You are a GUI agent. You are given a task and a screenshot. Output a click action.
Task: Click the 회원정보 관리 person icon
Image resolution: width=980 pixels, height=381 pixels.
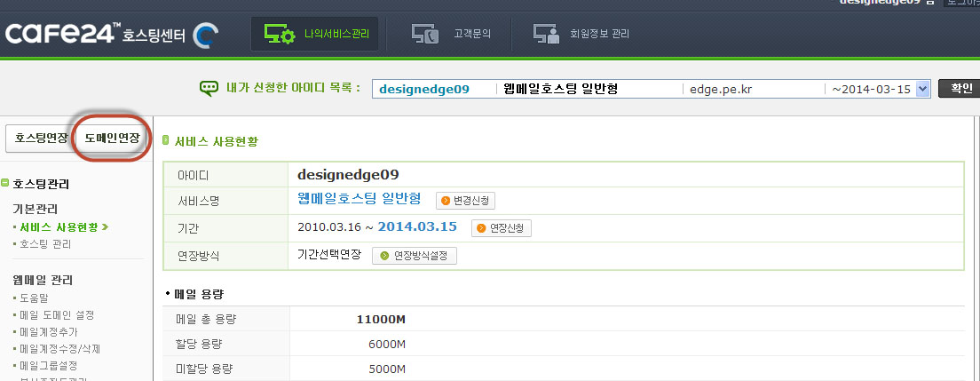pyautogui.click(x=546, y=35)
